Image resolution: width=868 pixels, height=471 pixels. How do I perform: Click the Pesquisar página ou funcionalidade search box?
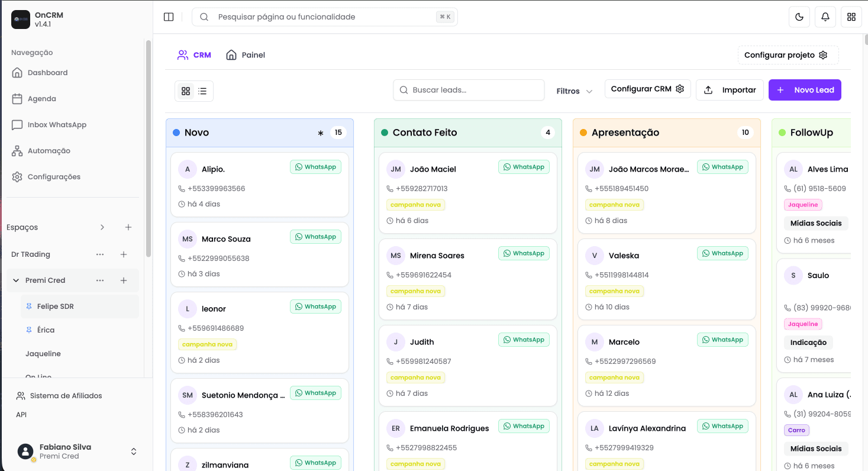click(x=324, y=17)
